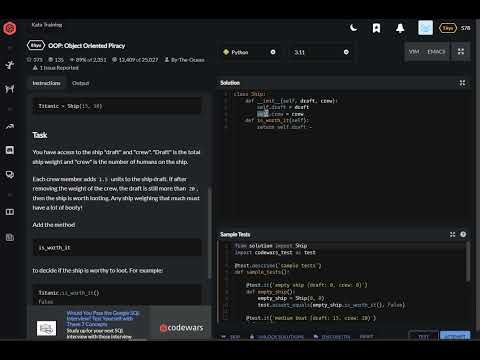
Task: Click the instructions panel scrollbar
Action: click(210, 233)
